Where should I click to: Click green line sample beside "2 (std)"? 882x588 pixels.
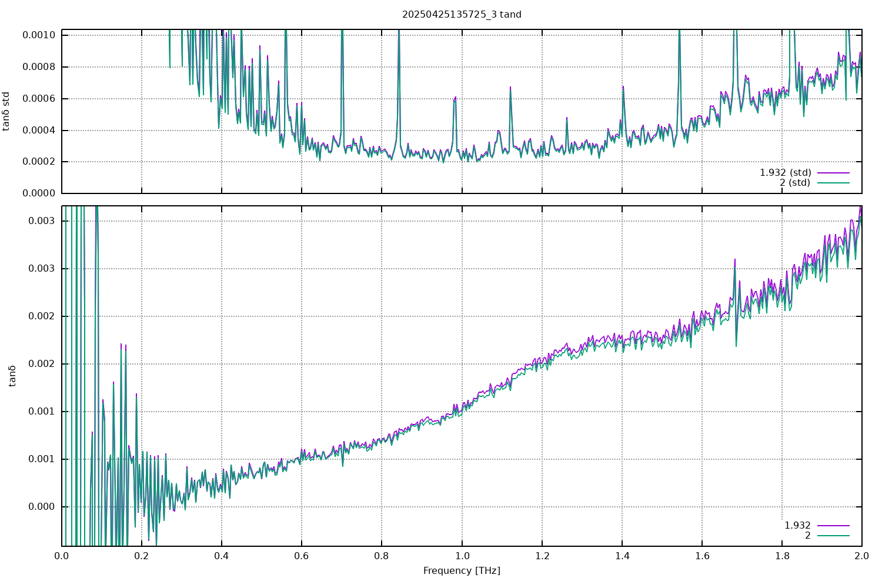pos(833,183)
